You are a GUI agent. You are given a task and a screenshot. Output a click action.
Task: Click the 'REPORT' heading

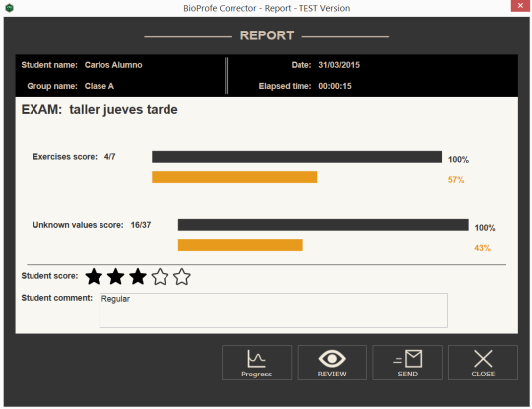pos(267,35)
